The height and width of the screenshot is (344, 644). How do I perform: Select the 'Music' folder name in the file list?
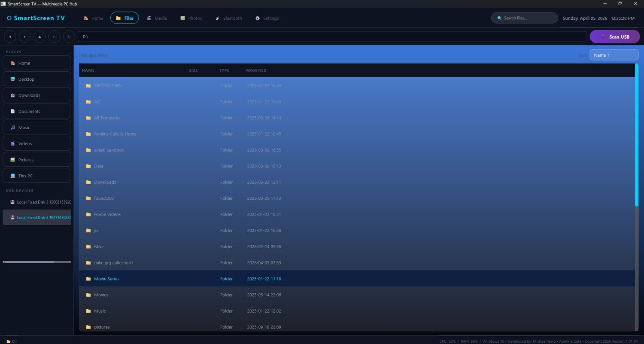point(100,311)
